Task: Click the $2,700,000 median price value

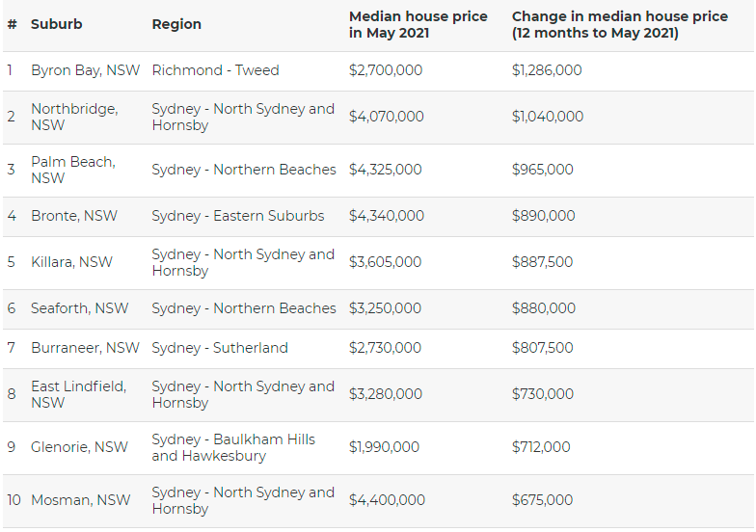Action: click(x=385, y=70)
